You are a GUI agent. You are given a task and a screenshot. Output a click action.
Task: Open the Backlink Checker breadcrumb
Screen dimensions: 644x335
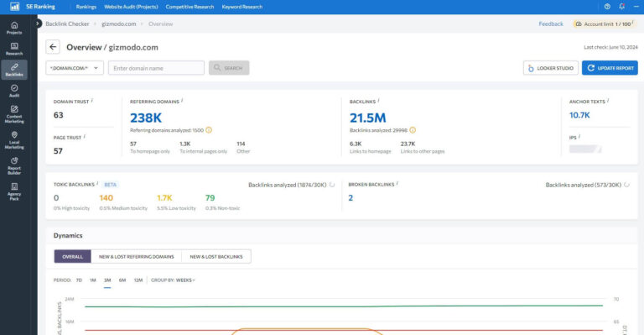tap(67, 24)
